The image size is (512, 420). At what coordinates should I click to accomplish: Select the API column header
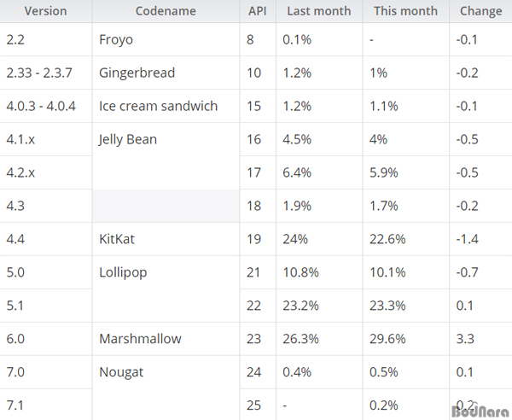click(x=258, y=11)
